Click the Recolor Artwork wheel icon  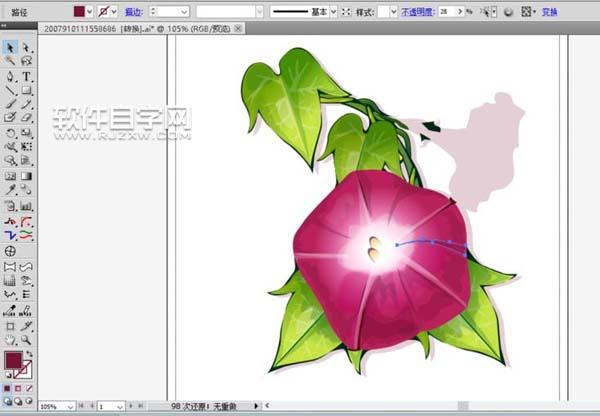coord(508,12)
